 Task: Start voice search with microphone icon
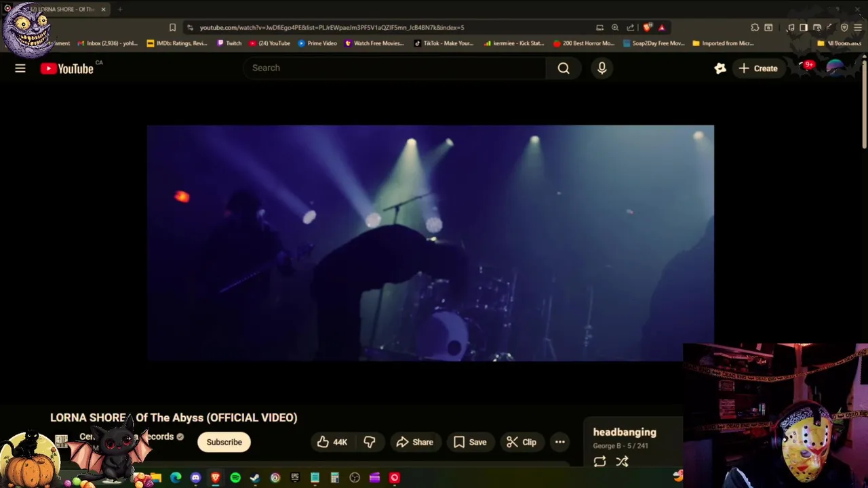[x=601, y=68]
